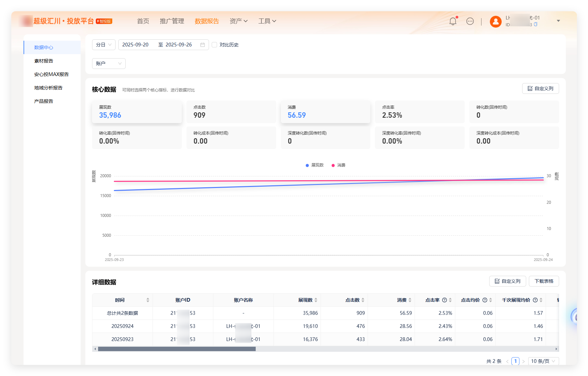The image size is (588, 376).
Task: Select the 深度转化数(回传时间) metric card
Action: tap(326, 138)
